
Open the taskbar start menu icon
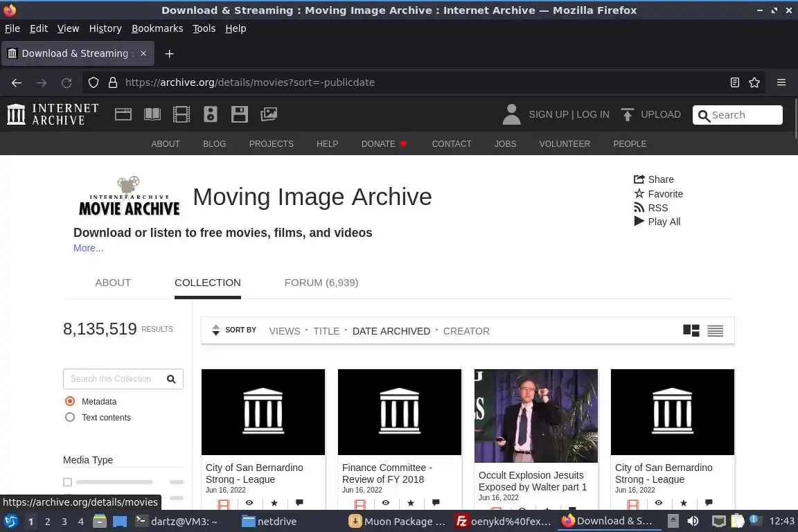coord(10,521)
